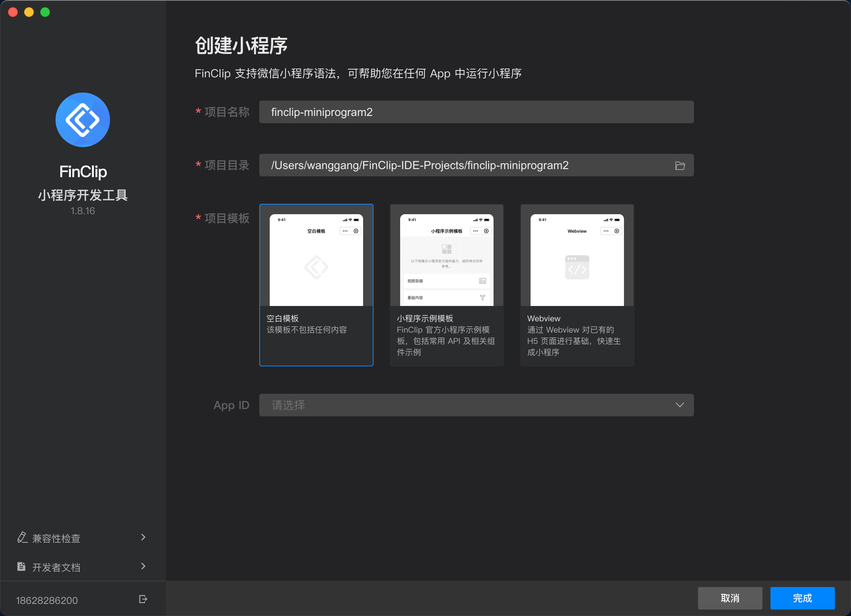Click the 完成 finish button
This screenshot has height=616, width=851.
click(802, 598)
